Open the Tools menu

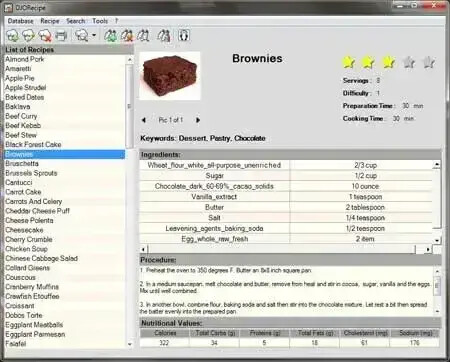100,21
